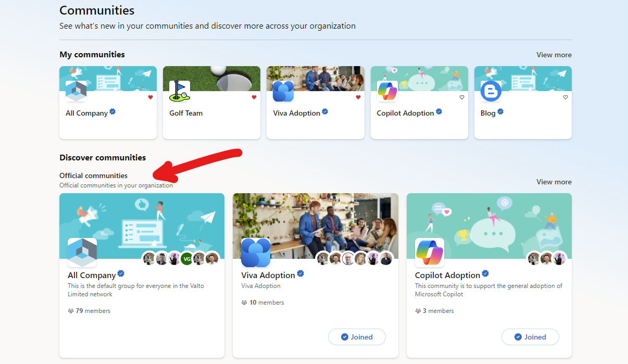Screen dimensions: 628x364
Task: Unfavorite the Golf Team community heart
Action: tap(254, 97)
